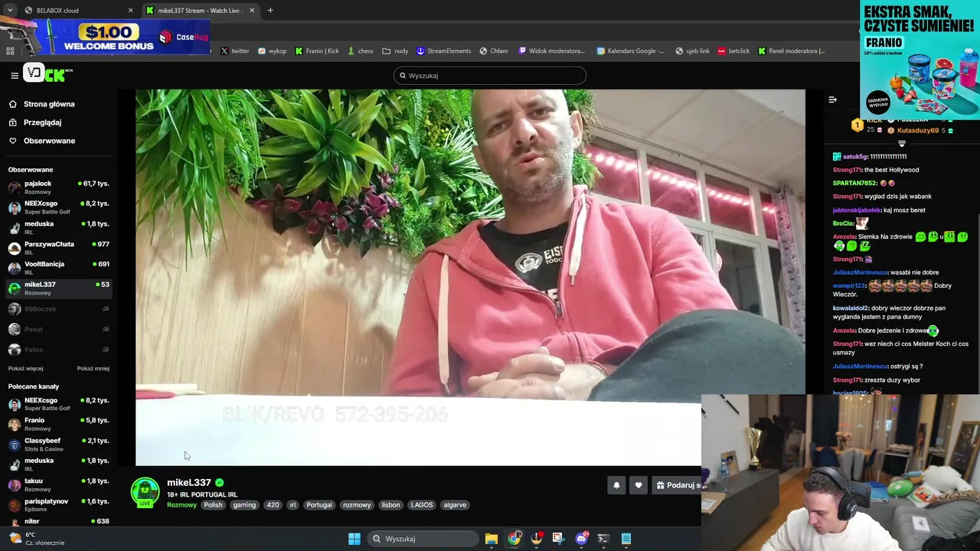Expand chat leaderboard with down arrow
The height and width of the screenshot is (551, 980).
tap(901, 144)
